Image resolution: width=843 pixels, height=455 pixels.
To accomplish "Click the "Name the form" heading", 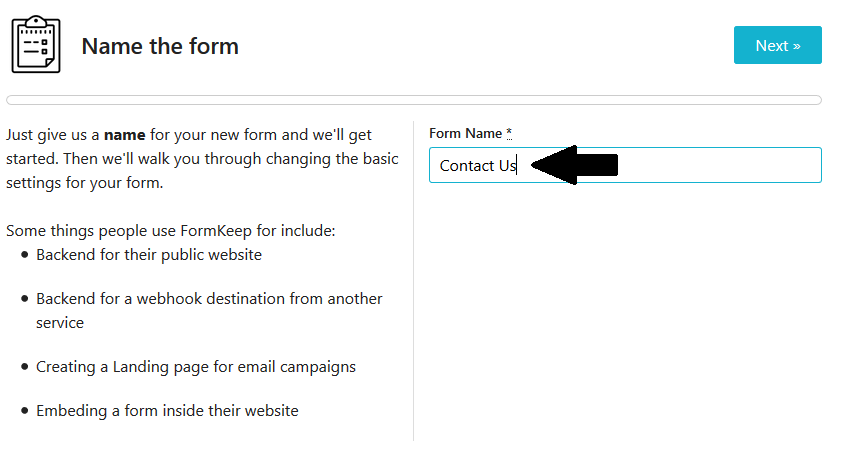I will pos(160,46).
